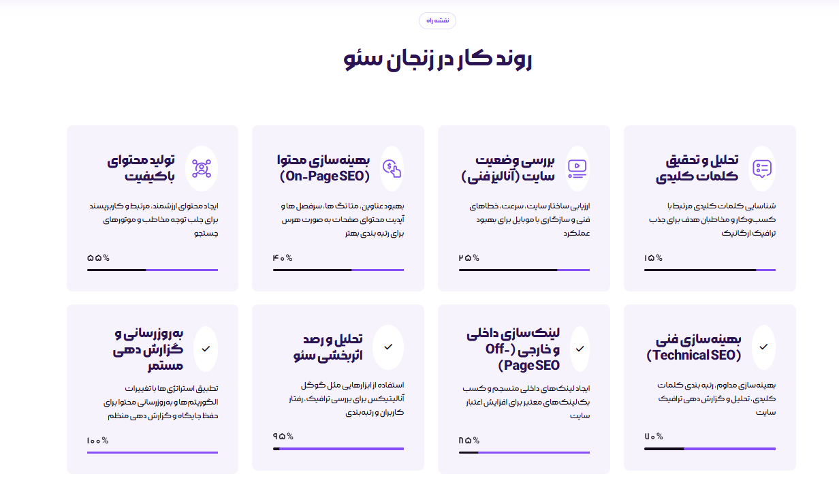This screenshot has height=504, width=839.
Task: Click the 15% progress bar for keyword research
Action: (x=710, y=270)
